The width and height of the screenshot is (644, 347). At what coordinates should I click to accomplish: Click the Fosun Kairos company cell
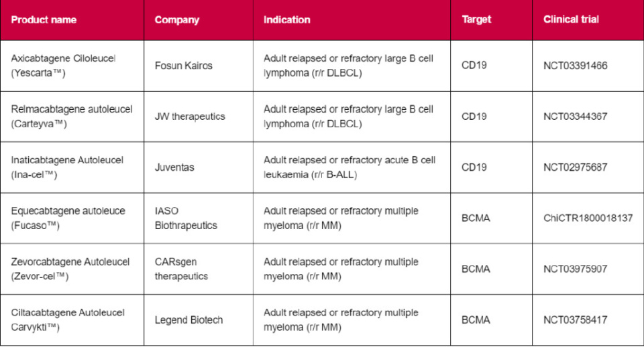point(183,66)
